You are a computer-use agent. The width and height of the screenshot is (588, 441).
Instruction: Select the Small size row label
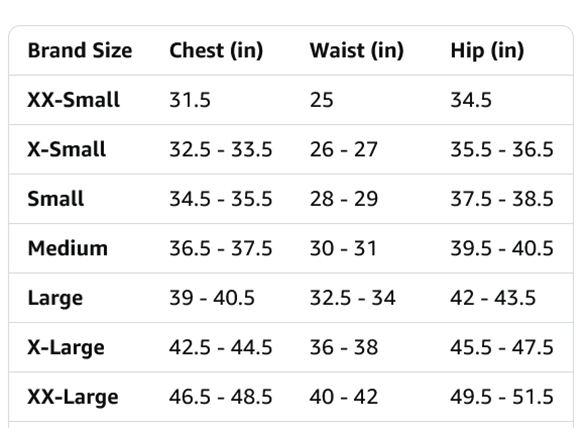click(56, 199)
